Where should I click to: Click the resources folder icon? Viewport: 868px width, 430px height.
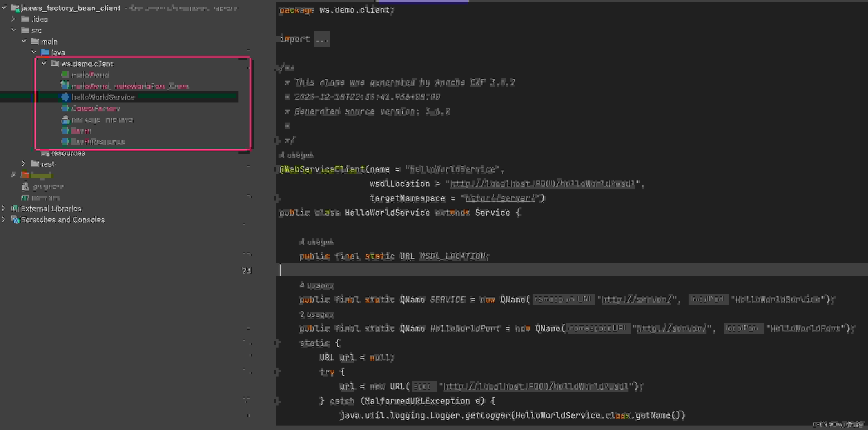pyautogui.click(x=45, y=153)
